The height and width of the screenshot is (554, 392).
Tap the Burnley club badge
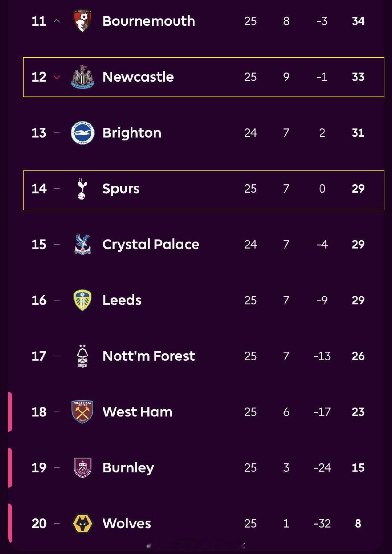[x=82, y=468]
